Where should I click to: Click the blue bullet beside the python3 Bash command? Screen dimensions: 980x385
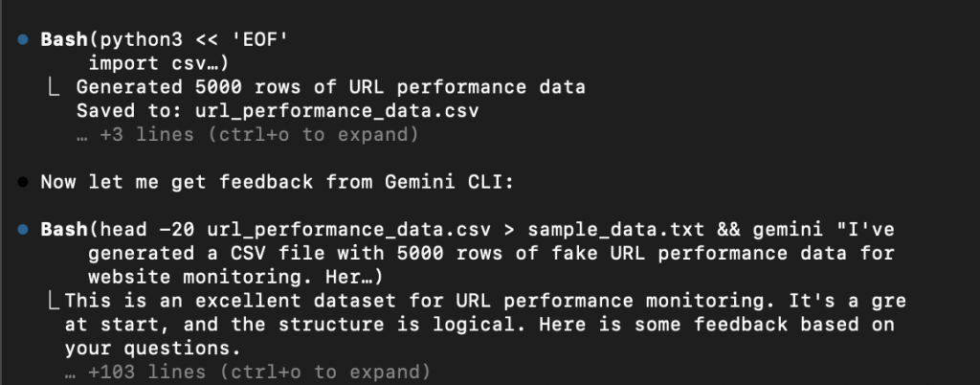pyautogui.click(x=23, y=41)
